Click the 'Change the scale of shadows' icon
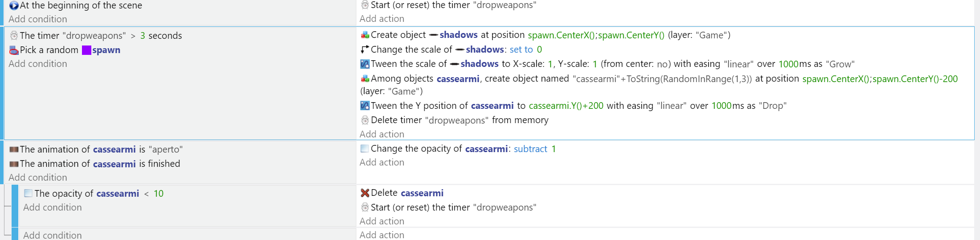980x240 pixels. [x=365, y=50]
